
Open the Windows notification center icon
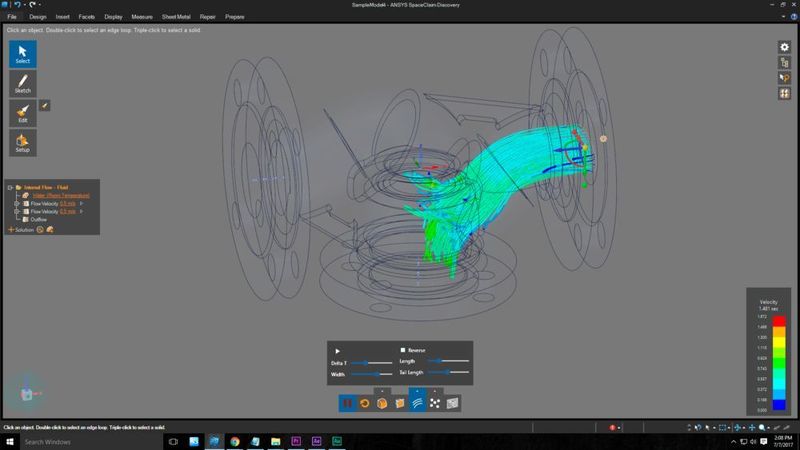tap(764, 442)
